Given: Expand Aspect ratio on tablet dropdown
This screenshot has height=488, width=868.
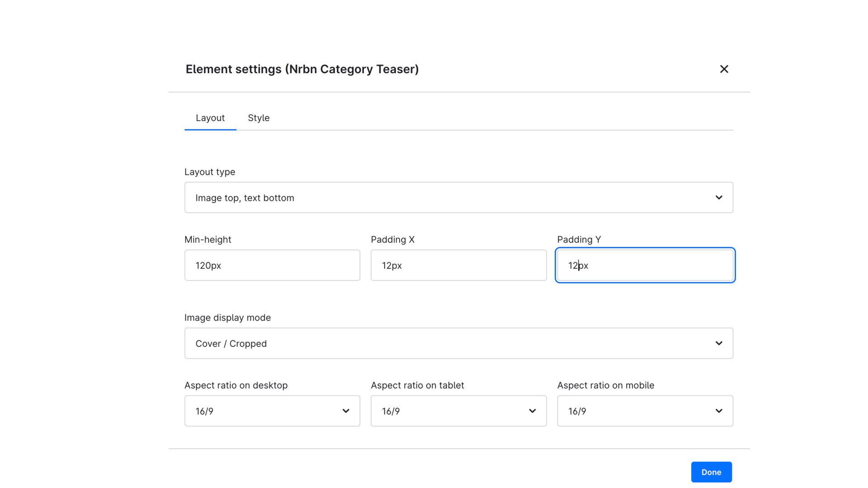Looking at the screenshot, I should click(458, 411).
